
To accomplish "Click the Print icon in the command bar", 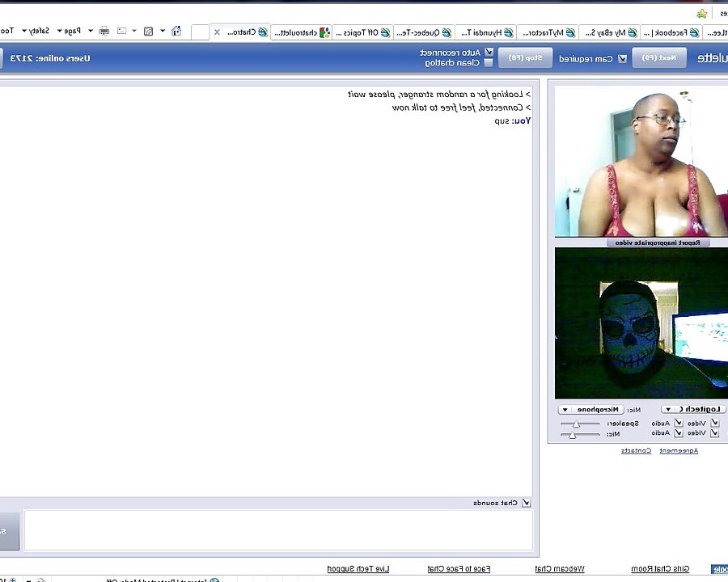I will [x=104, y=31].
